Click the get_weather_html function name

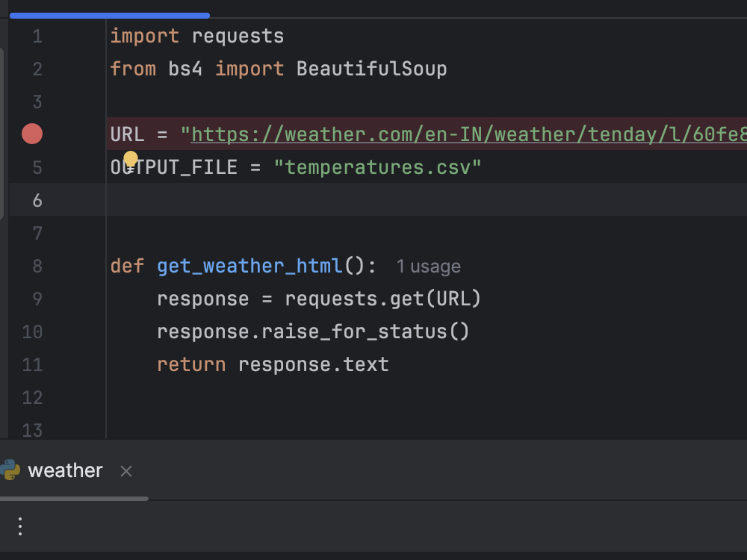pos(249,266)
